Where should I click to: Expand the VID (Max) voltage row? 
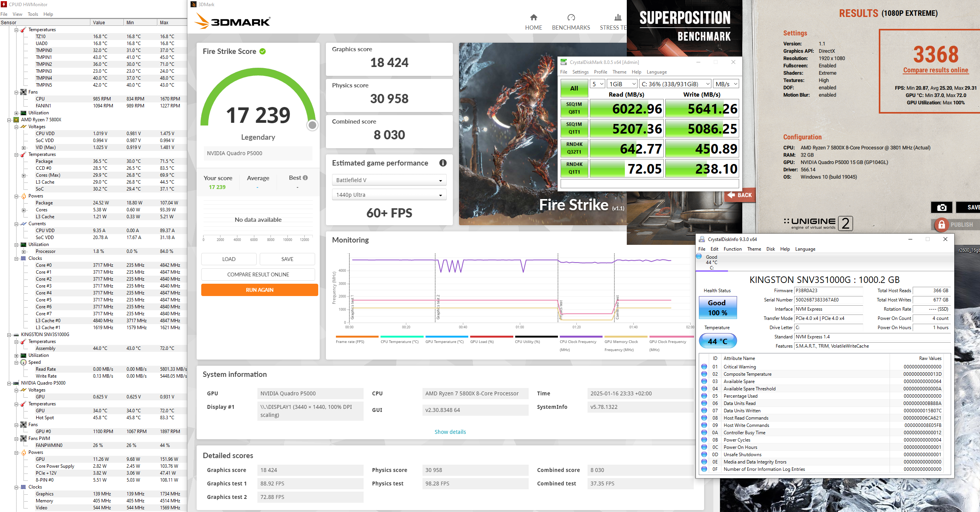[23, 148]
